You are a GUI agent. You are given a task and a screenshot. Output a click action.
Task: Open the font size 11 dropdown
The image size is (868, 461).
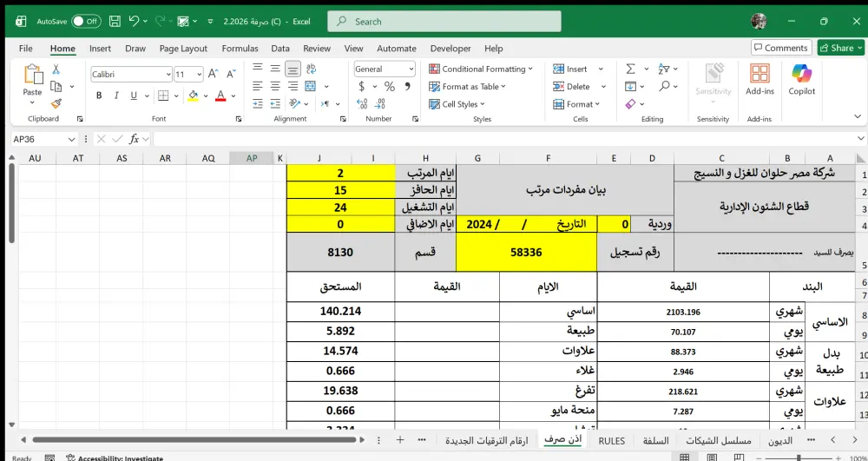[x=200, y=74]
